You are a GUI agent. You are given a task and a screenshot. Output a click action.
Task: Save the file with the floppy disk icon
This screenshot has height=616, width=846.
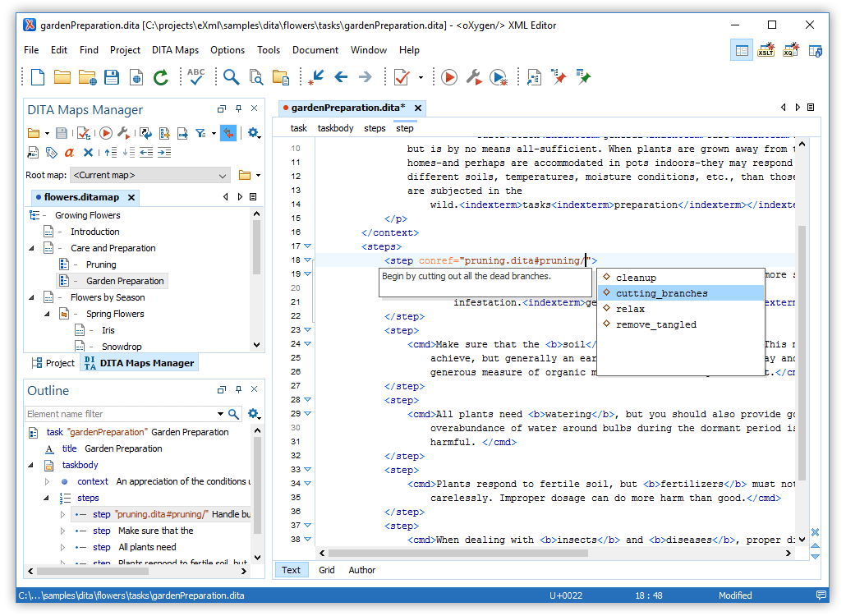pos(112,77)
